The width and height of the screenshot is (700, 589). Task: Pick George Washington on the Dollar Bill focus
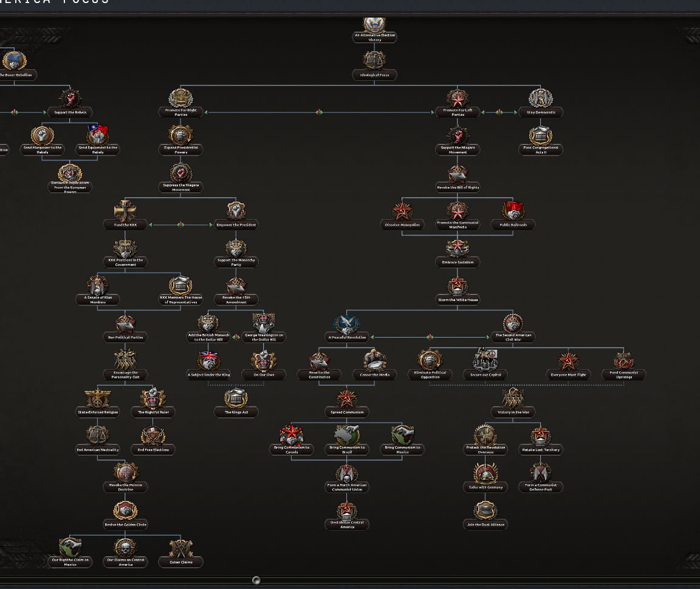[x=264, y=329]
